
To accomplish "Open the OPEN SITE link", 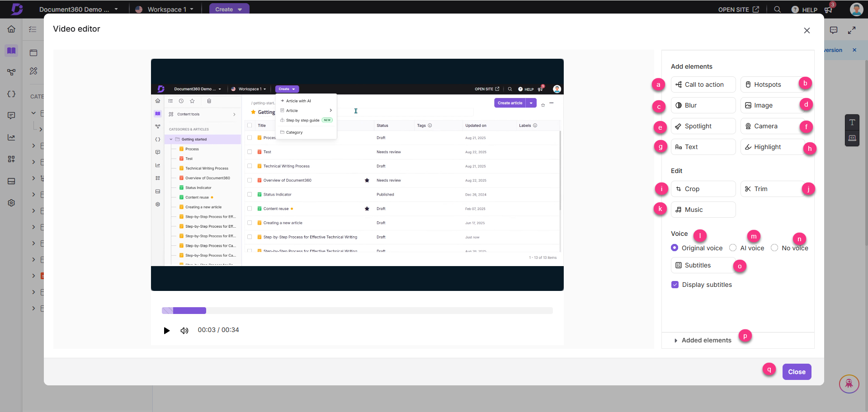I will coord(739,9).
